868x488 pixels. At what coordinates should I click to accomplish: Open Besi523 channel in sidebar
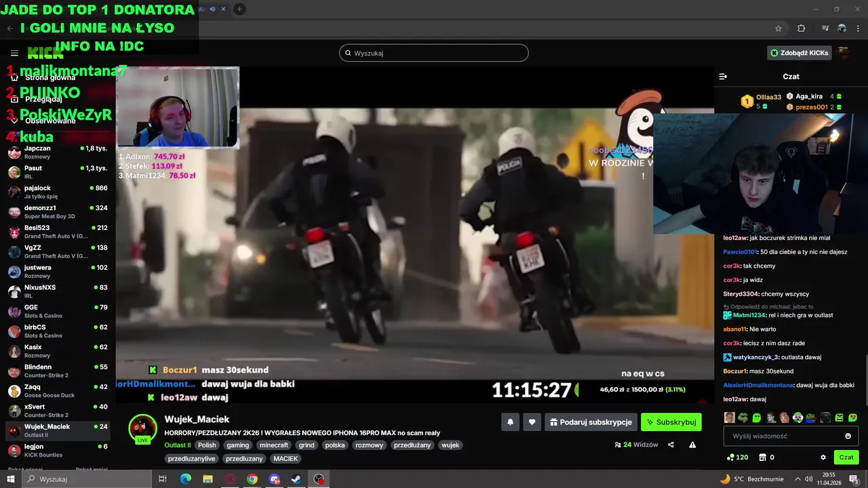58,231
